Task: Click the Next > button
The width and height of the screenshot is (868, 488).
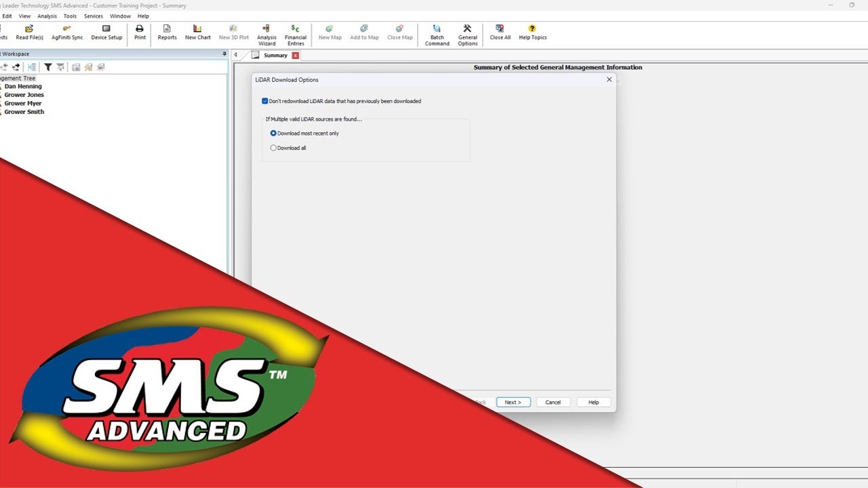Action: point(513,403)
